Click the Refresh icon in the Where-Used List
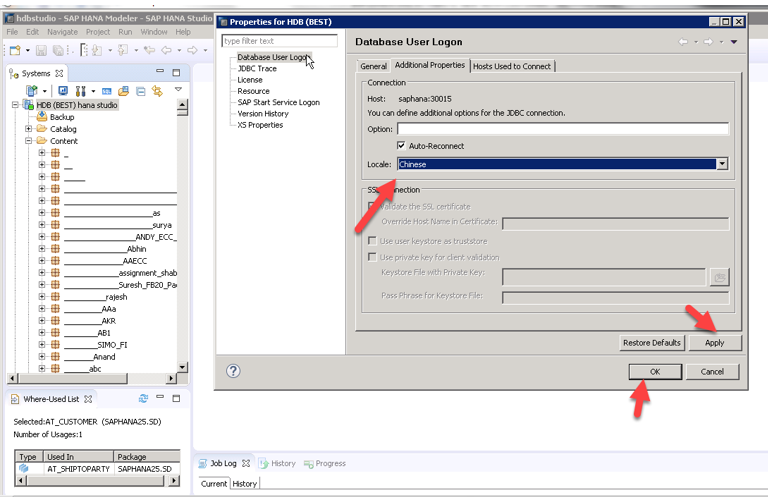 click(143, 398)
